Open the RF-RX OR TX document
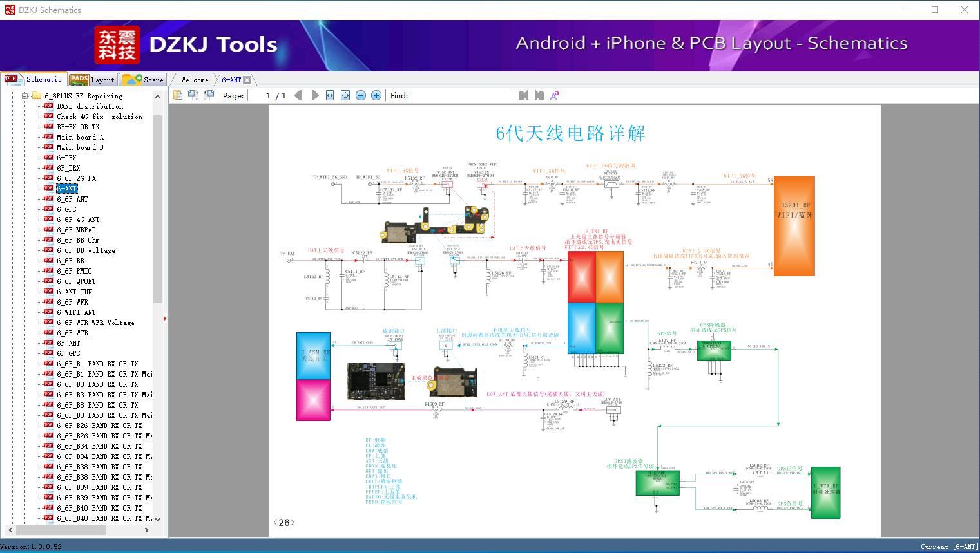Image resolution: width=980 pixels, height=553 pixels. point(78,127)
